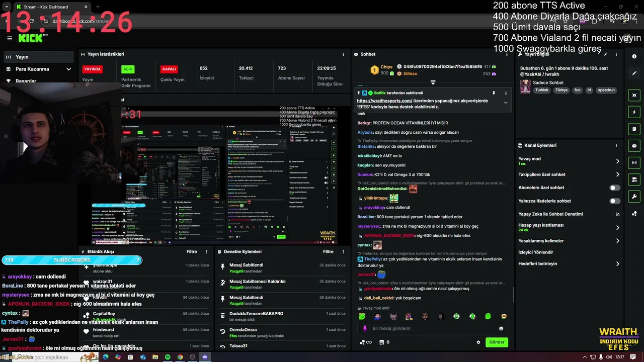Open the Kanal Eylemleri three-dot menu
This screenshot has height=362, width=644.
pyautogui.click(x=616, y=145)
